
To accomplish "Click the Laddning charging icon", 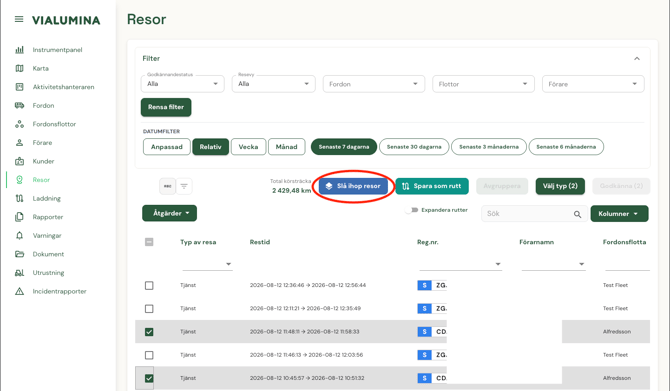I will tap(19, 198).
